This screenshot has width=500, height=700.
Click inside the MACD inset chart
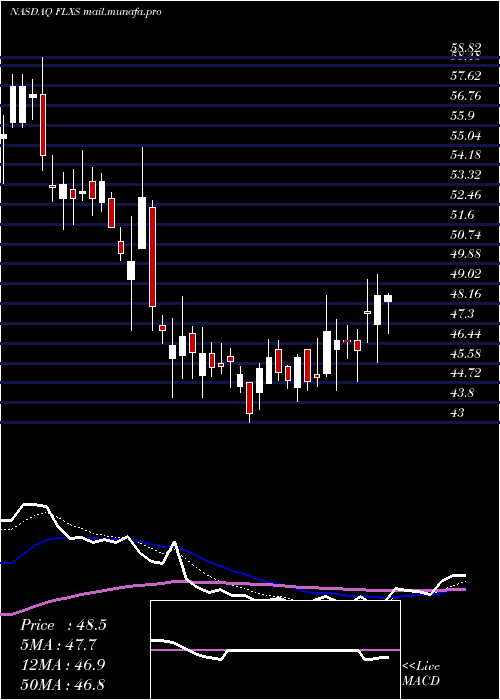tap(275, 650)
